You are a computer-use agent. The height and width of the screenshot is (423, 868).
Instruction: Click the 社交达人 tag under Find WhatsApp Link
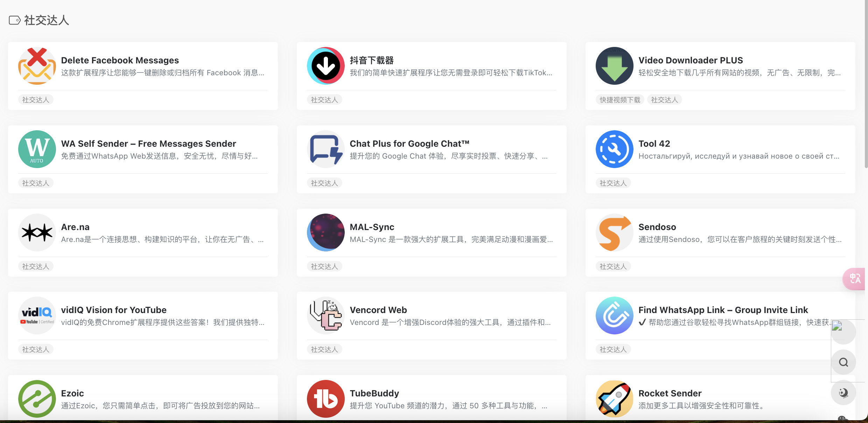tap(613, 349)
